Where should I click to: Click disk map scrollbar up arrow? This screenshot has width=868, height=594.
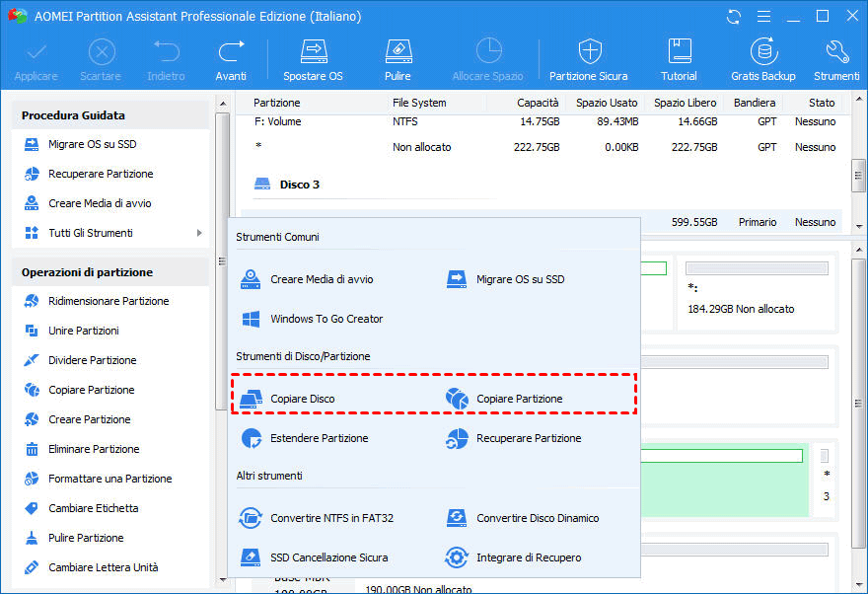click(x=858, y=250)
